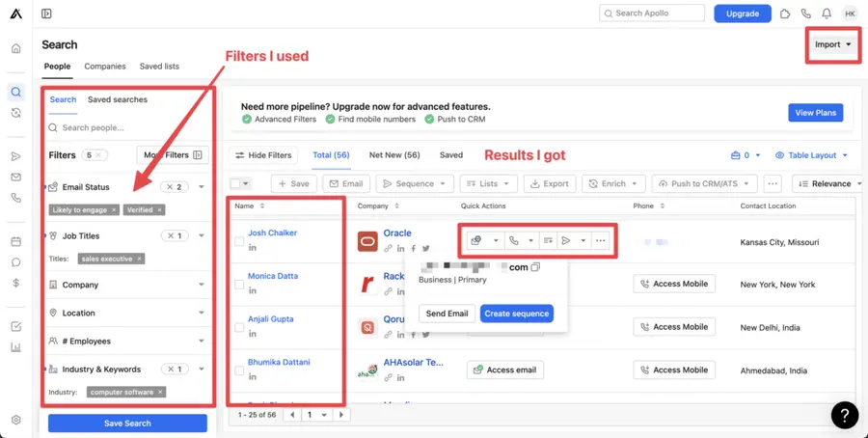Open the Push to CRM/ATS dropdown
The width and height of the screenshot is (868, 438).
(704, 184)
